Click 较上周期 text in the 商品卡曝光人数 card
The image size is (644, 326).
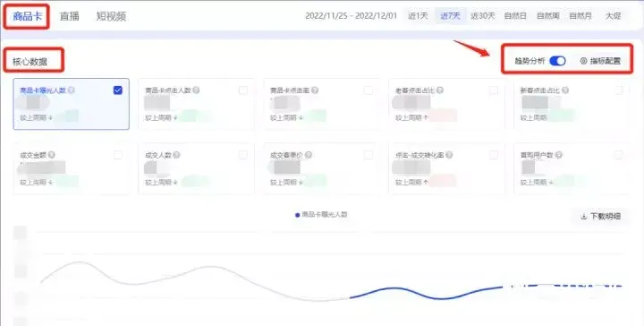tap(33, 117)
